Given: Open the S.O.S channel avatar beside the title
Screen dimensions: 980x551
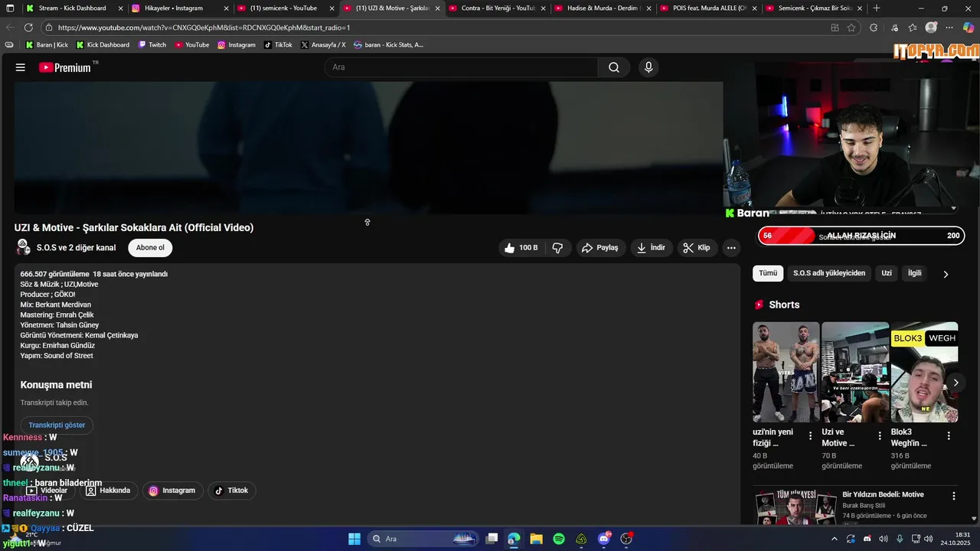Looking at the screenshot, I should click(23, 248).
